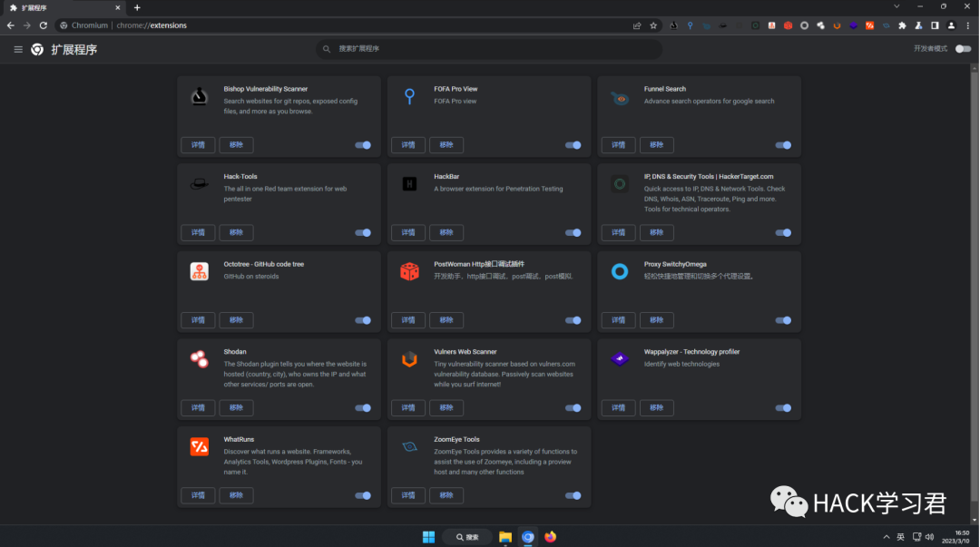
Task: Click 移除 for FOFA Pro View
Action: click(446, 145)
